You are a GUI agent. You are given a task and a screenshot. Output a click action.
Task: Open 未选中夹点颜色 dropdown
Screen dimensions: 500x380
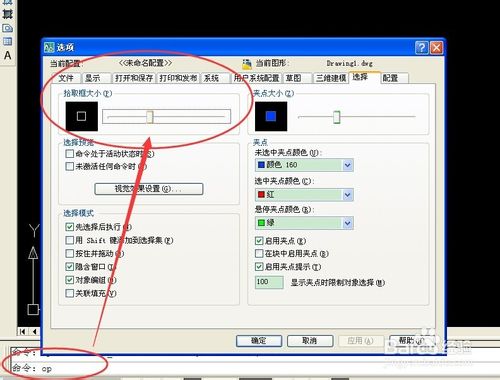304,165
